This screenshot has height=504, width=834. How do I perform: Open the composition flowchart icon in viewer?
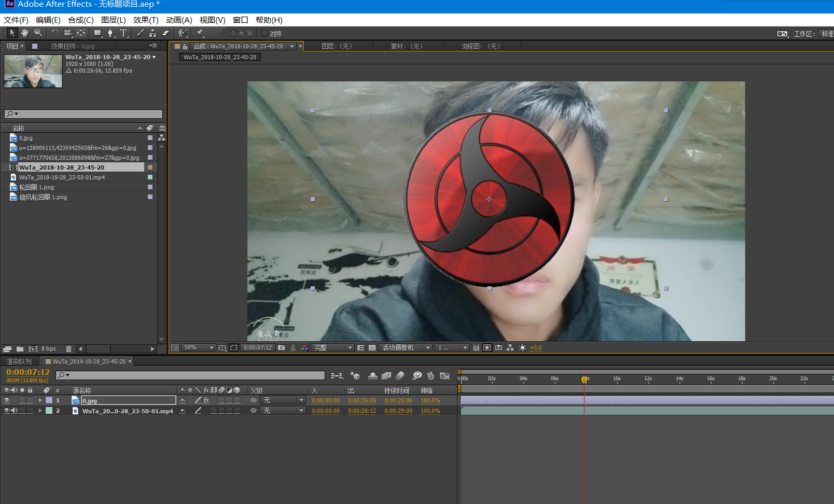[510, 347]
